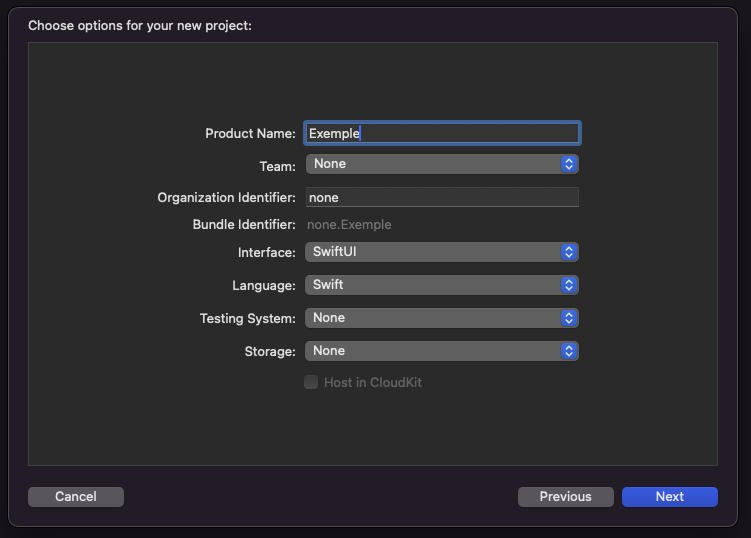
Task: Click the Organization Identifier field
Action: pyautogui.click(x=442, y=197)
